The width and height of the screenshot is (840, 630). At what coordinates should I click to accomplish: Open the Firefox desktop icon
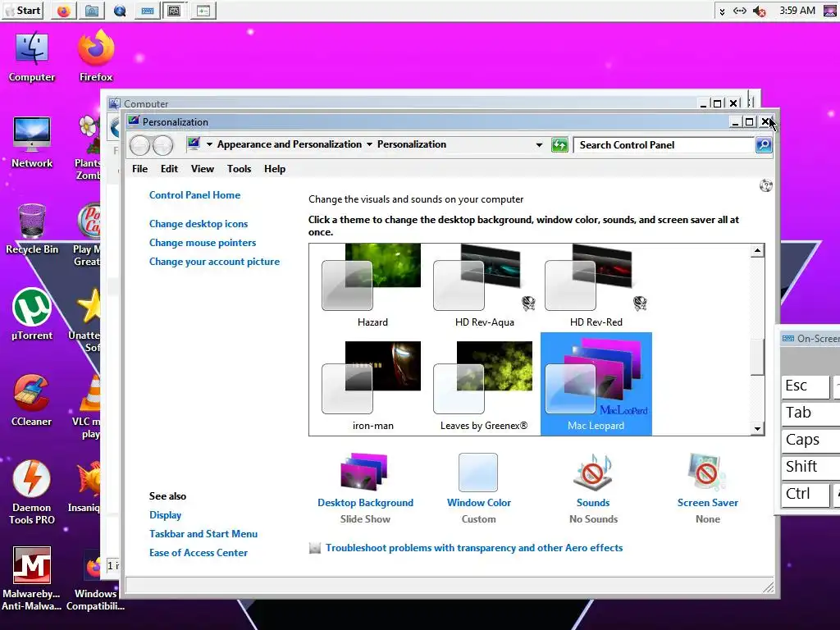[96, 56]
